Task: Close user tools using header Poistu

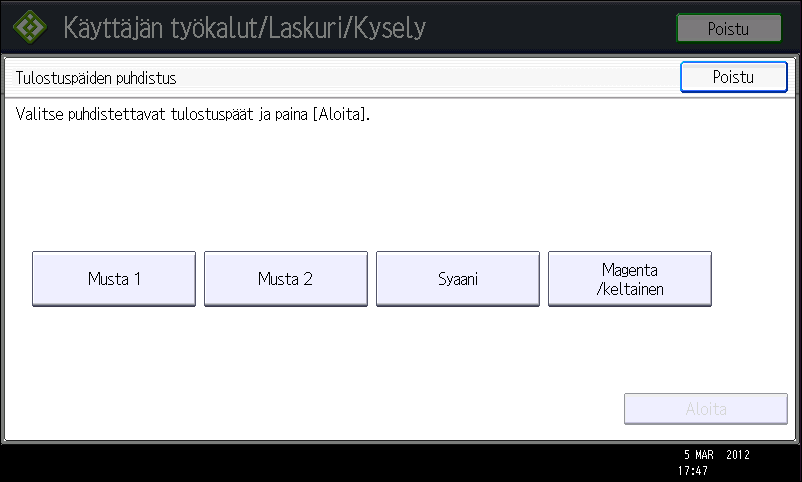Action: [729, 28]
